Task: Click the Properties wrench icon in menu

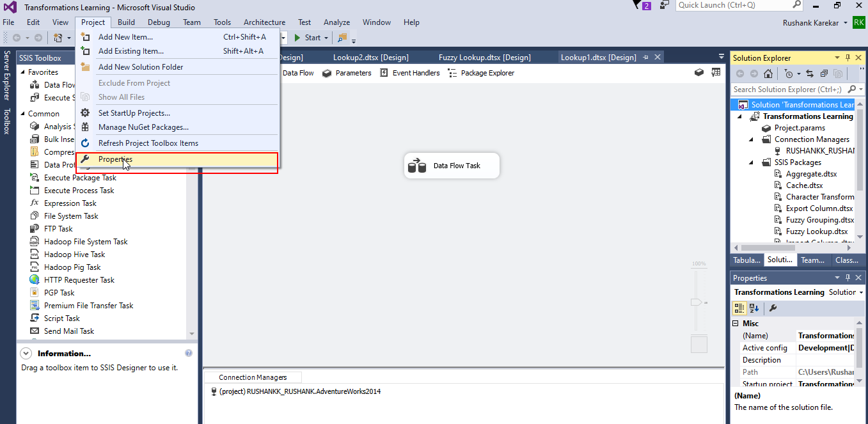Action: pyautogui.click(x=85, y=159)
